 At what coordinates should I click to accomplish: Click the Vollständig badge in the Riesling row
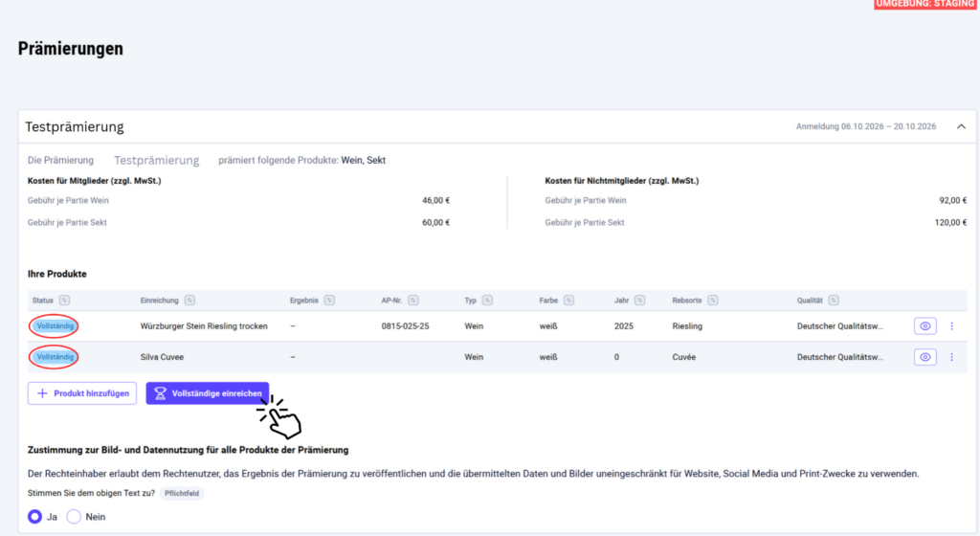click(x=55, y=326)
